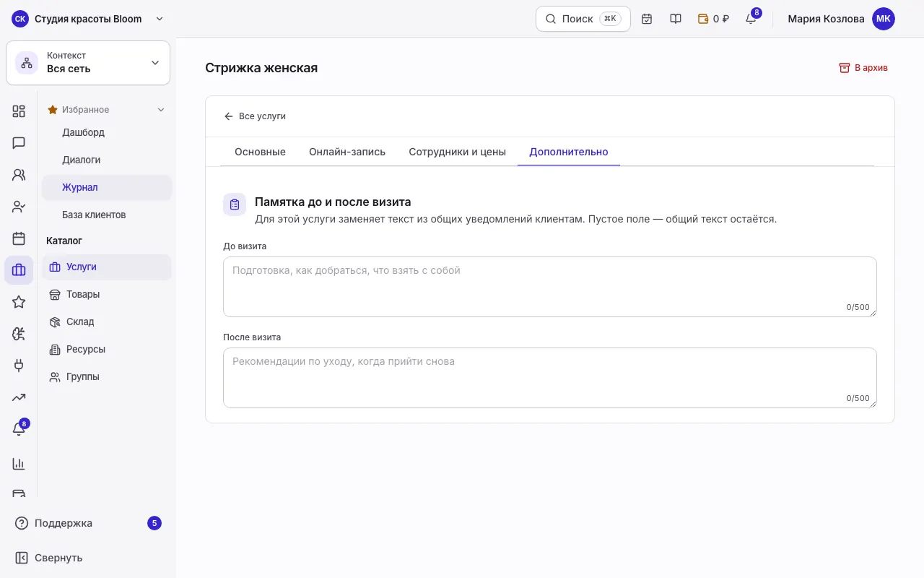Go to Дашборд in the sidebar

coord(107,132)
